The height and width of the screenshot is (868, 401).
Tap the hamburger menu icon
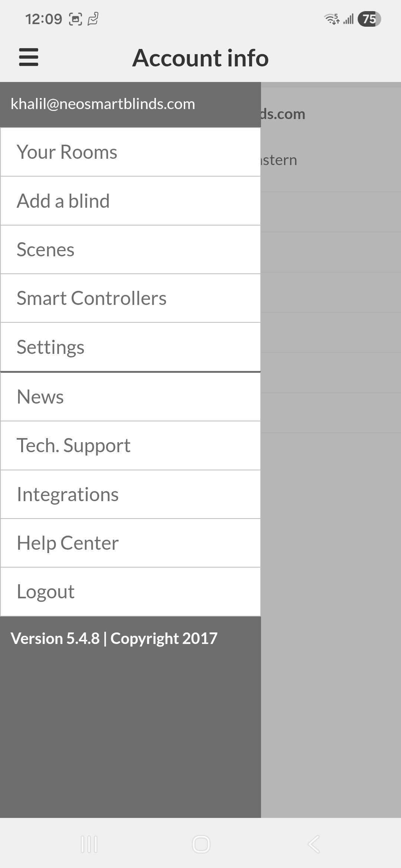click(29, 57)
